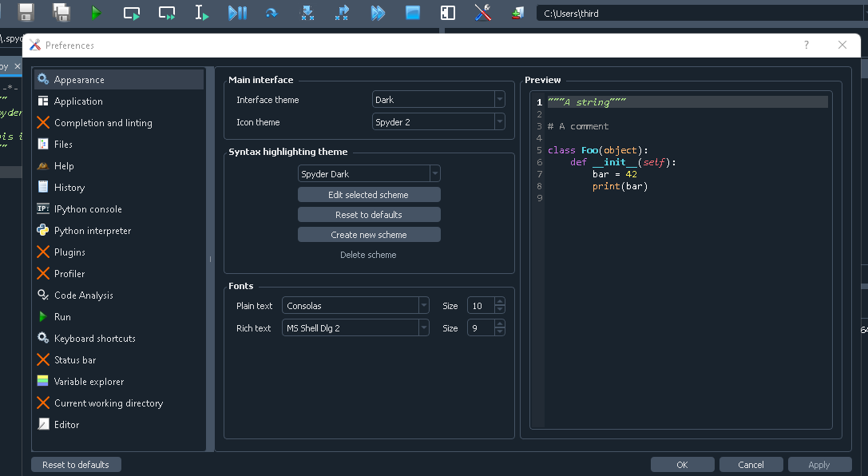This screenshot has height=476, width=868.
Task: Click the Step into debugger icon
Action: pos(307,13)
